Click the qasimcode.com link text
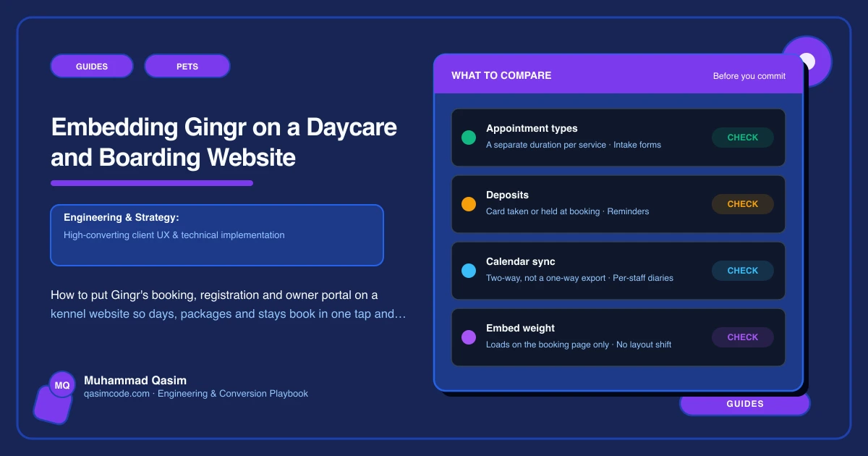This screenshot has height=456, width=868. pyautogui.click(x=116, y=394)
